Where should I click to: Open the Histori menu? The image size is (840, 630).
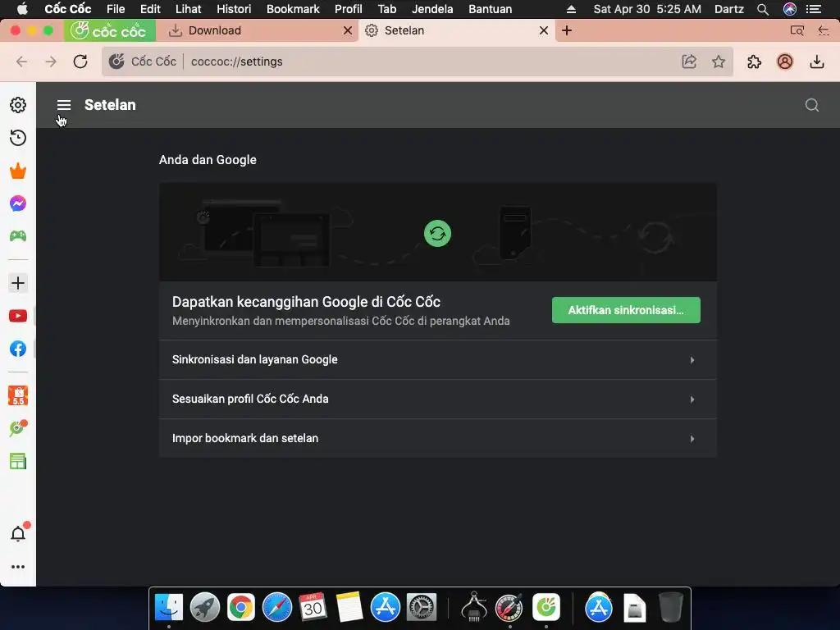234,9
